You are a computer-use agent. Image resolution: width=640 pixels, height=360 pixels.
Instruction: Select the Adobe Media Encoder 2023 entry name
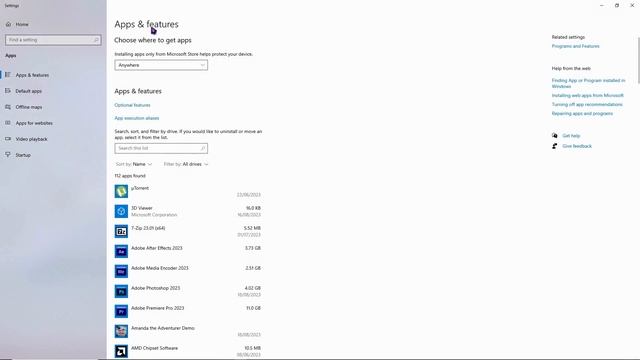tap(160, 268)
